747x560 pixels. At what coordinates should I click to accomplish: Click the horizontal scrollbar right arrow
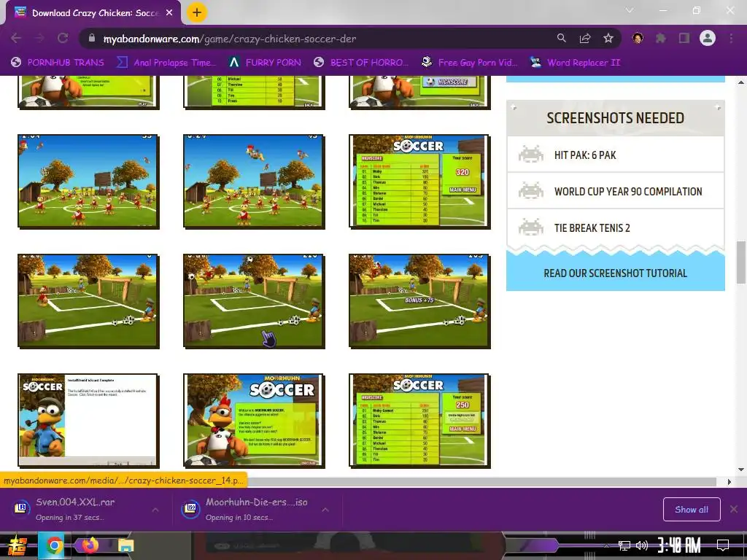tap(729, 482)
